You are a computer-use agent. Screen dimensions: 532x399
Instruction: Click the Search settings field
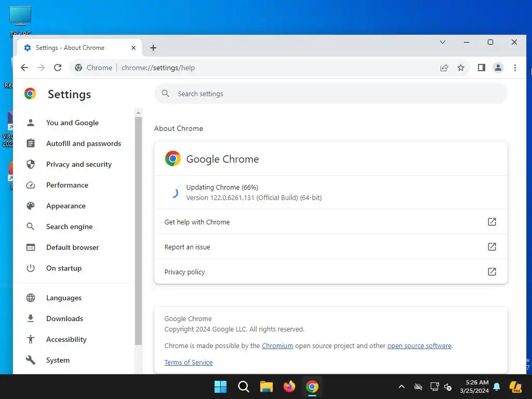click(x=331, y=94)
